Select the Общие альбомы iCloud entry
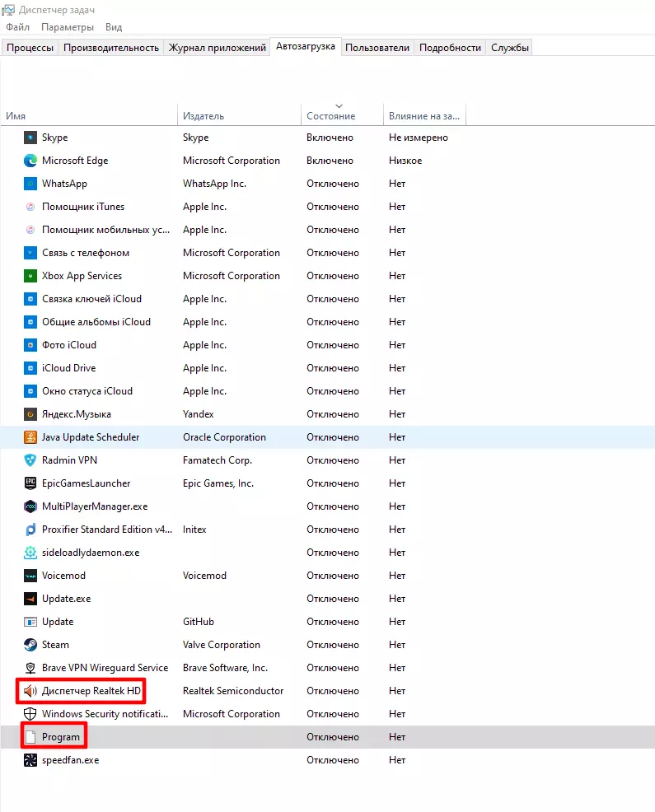 96,322
